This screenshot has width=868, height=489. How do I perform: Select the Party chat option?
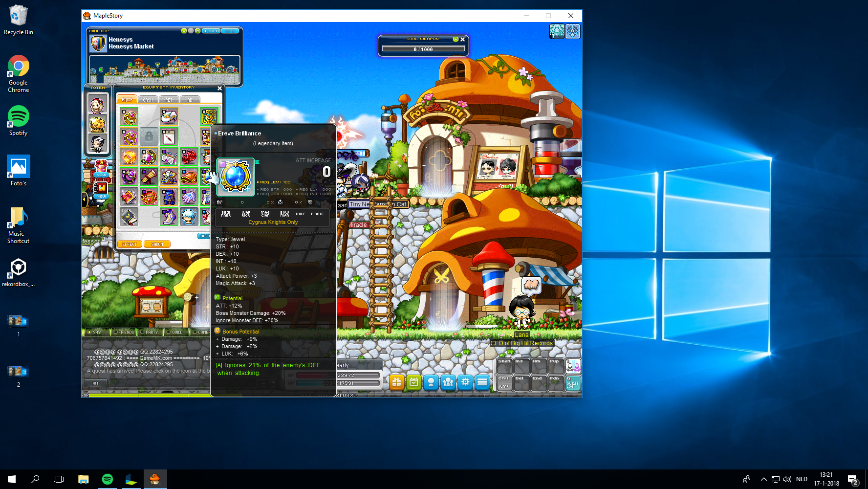[150, 332]
